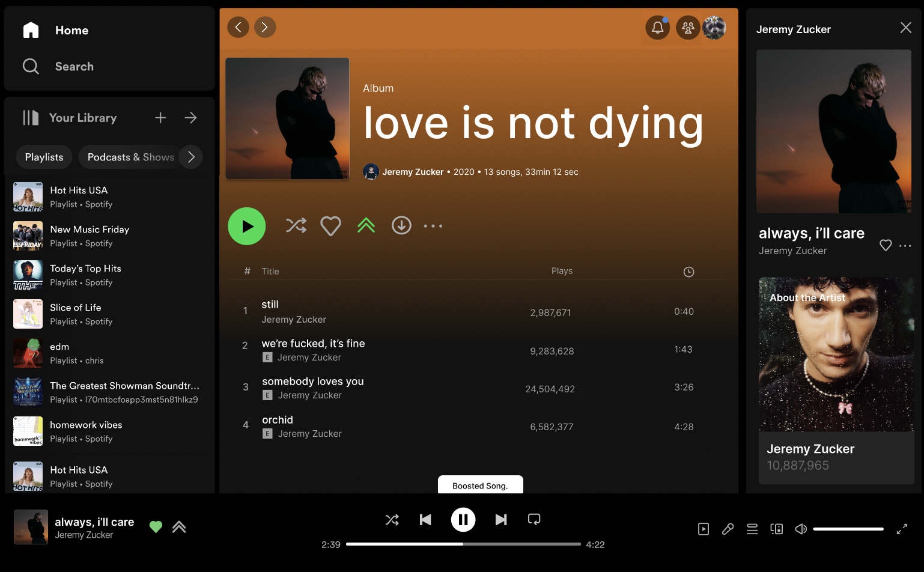Adjust the volume slider
This screenshot has height=572, width=924.
(848, 529)
